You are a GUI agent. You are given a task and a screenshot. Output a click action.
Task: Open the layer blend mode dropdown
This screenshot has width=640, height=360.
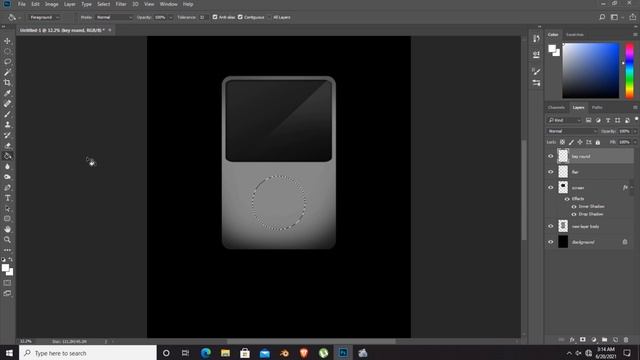click(572, 131)
